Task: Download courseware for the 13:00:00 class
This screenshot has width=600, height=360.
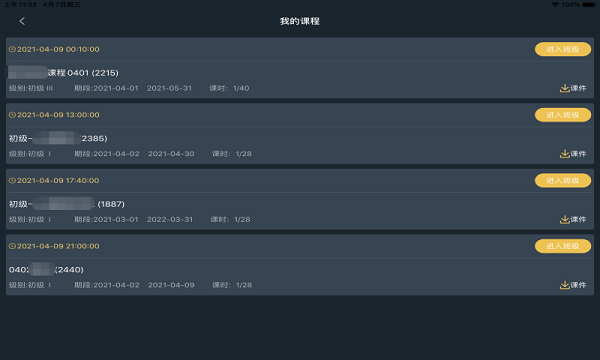Action: pos(573,154)
